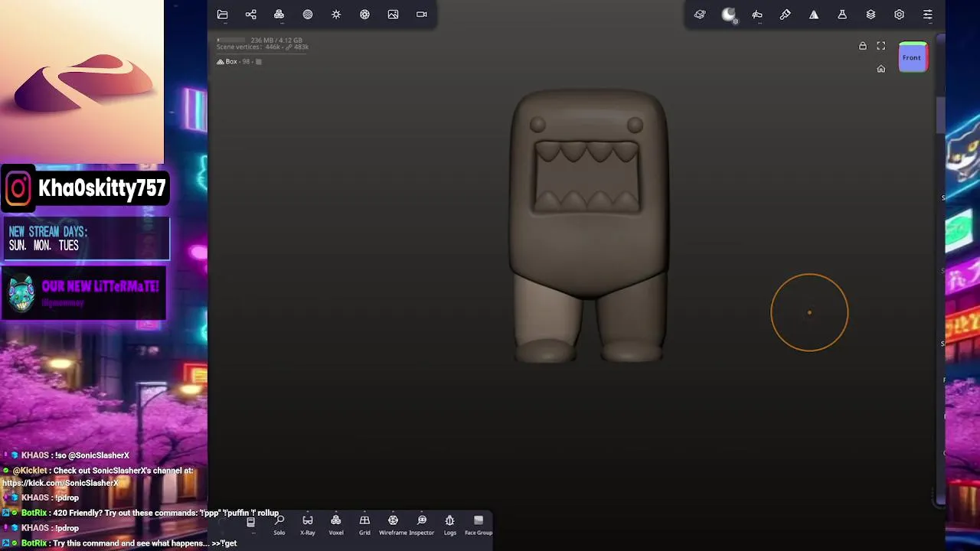Open the Material sphere menu
Viewport: 980px width, 551px height.
(x=308, y=15)
